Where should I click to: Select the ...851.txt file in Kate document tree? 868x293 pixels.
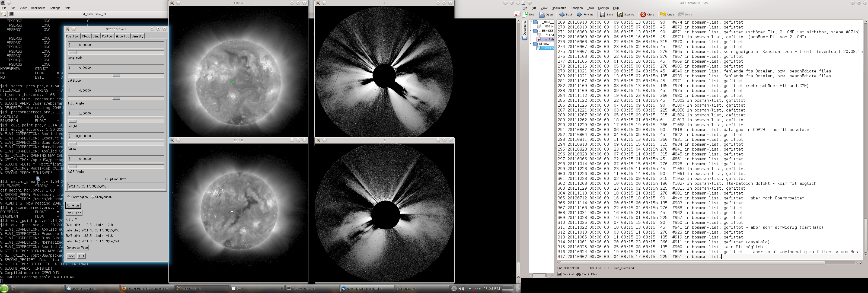pos(545,26)
